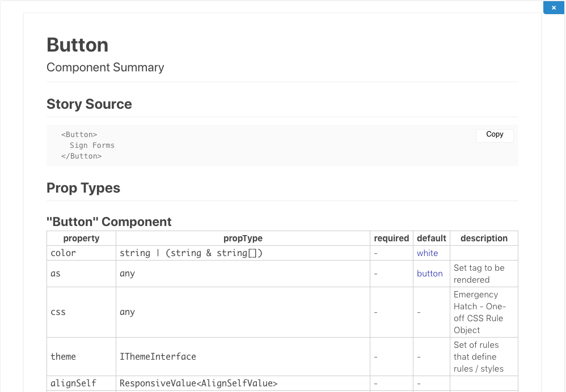This screenshot has height=392, width=566.
Task: Click the 'property' column header
Action: click(81, 238)
